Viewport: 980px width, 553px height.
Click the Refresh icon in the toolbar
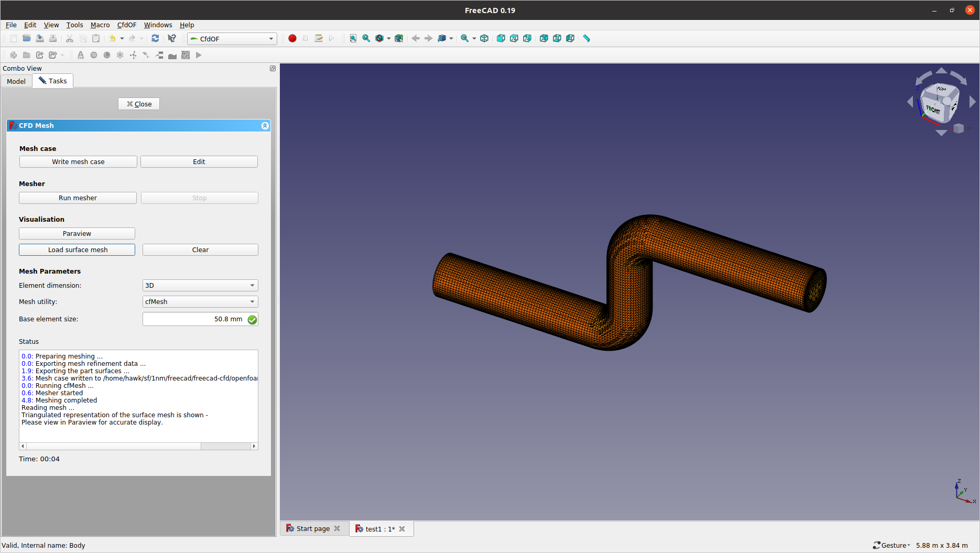point(155,38)
